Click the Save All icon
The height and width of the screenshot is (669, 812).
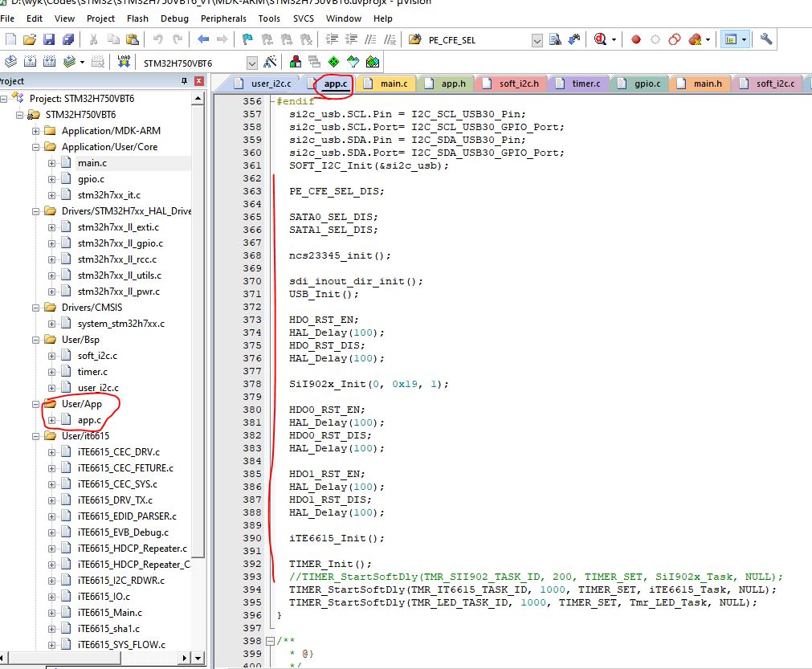67,39
